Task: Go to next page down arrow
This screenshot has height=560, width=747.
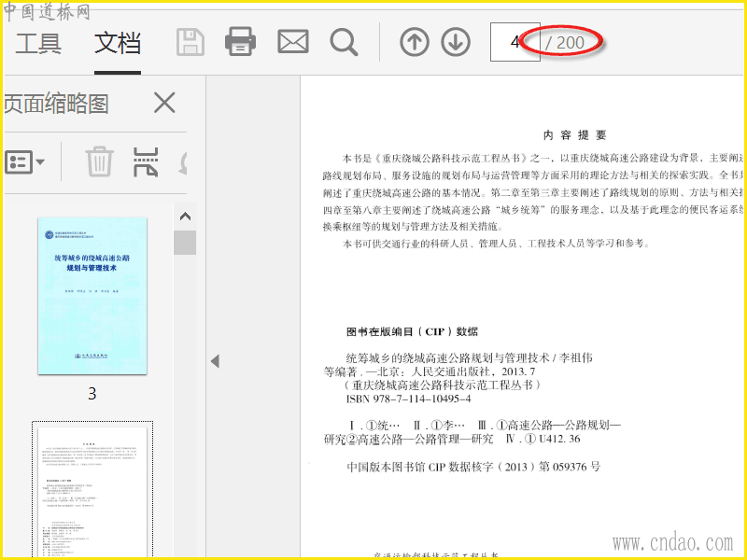Action: (x=456, y=42)
